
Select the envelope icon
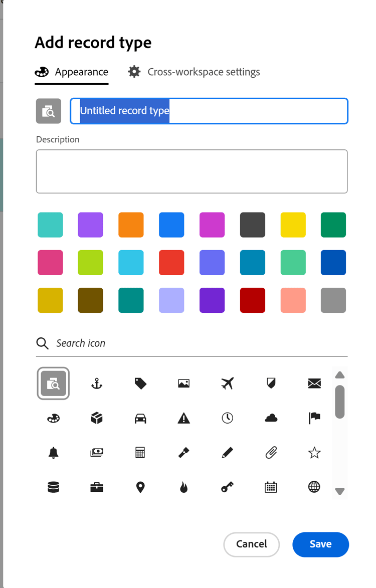pos(314,383)
